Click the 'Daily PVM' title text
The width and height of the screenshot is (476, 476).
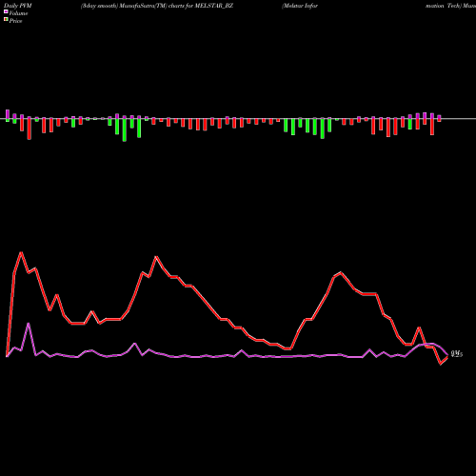click(x=18, y=6)
